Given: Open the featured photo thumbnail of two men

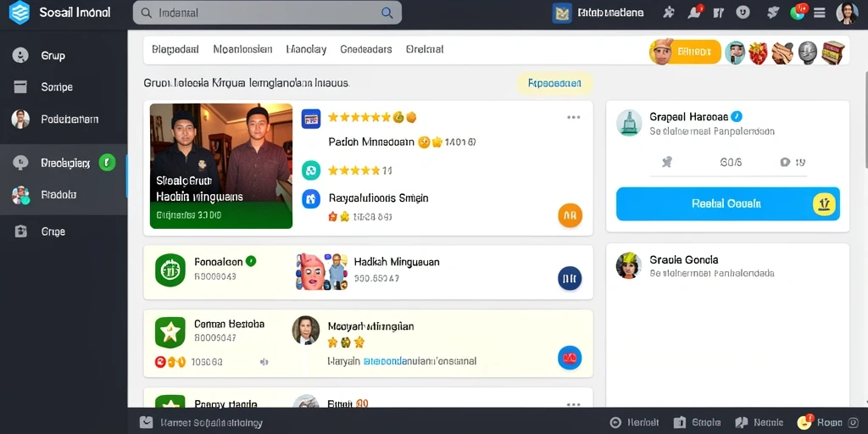Looking at the screenshot, I should pos(221,166).
